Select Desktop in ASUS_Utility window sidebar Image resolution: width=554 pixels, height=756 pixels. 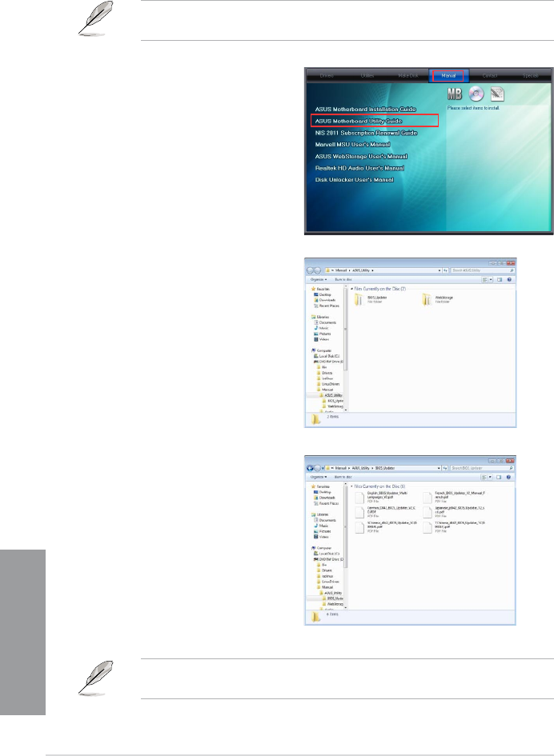tap(323, 294)
